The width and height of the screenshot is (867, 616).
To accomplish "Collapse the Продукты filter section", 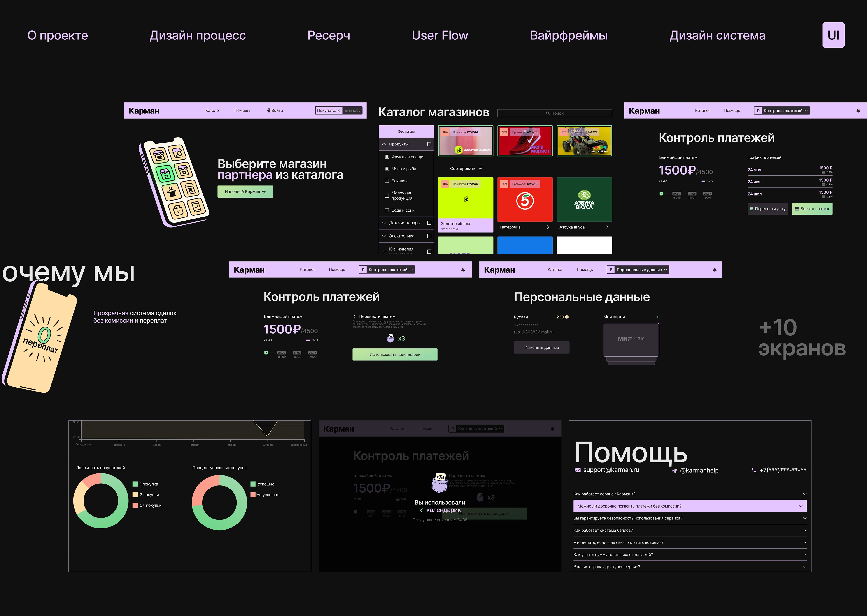I will (384, 145).
